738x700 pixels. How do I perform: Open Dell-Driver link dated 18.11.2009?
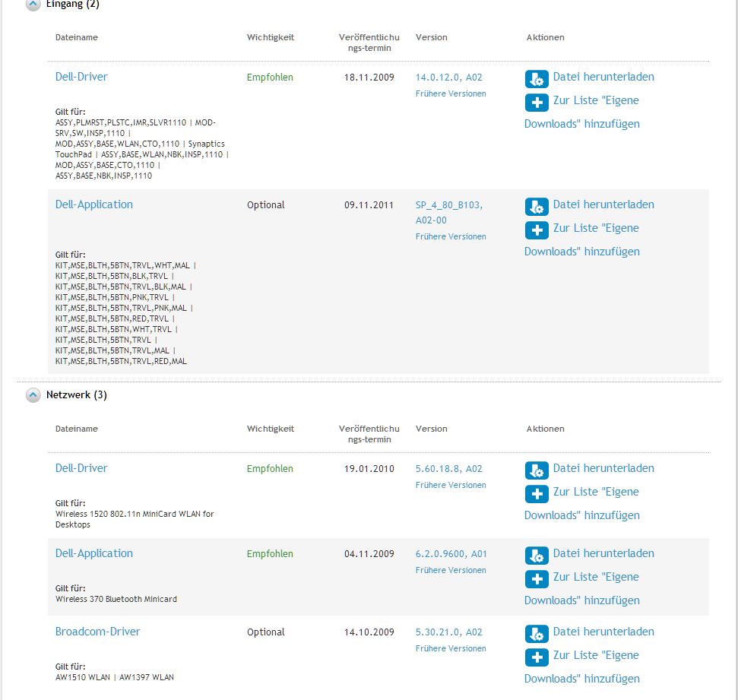tap(81, 77)
